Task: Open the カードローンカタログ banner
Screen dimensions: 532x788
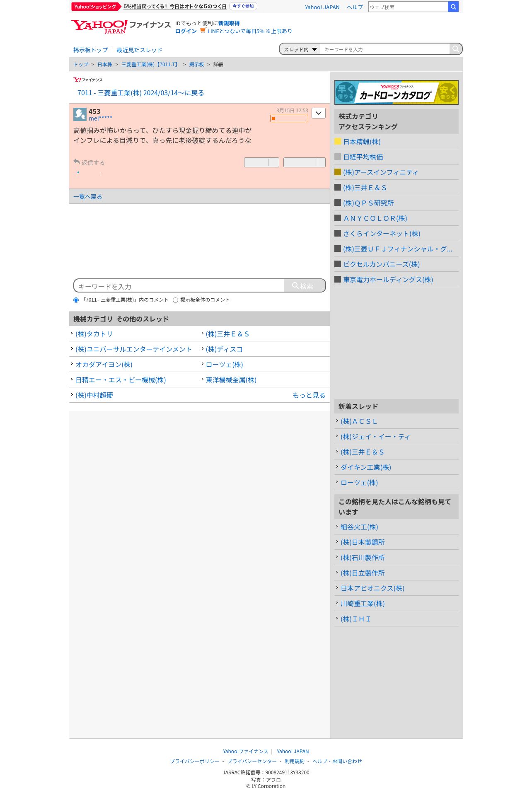Action: tap(396, 92)
